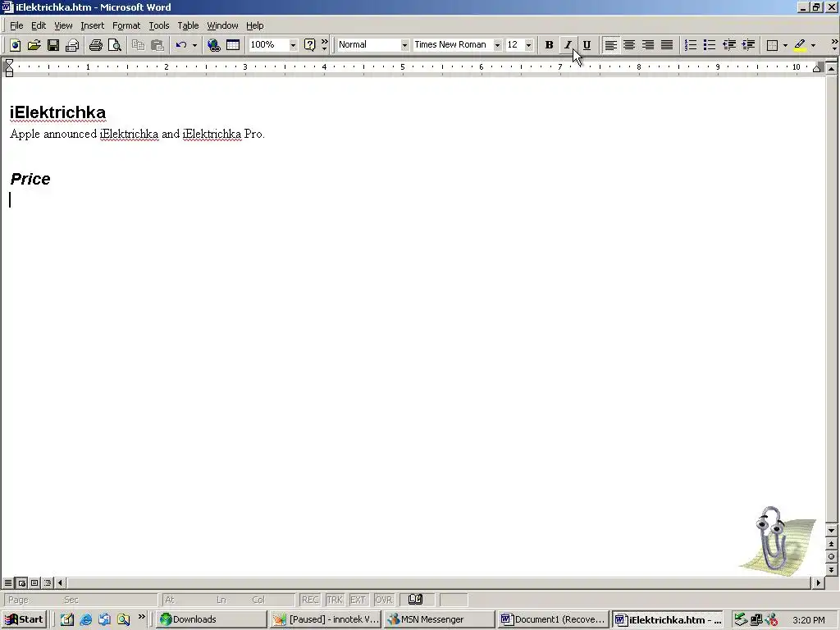This screenshot has height=630, width=840.
Task: Switch to Outline view icon
Action: [x=48, y=583]
